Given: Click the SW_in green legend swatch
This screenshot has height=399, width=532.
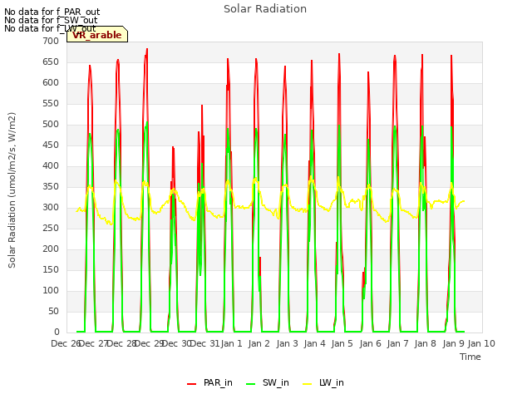Looking at the screenshot, I should [x=250, y=383].
